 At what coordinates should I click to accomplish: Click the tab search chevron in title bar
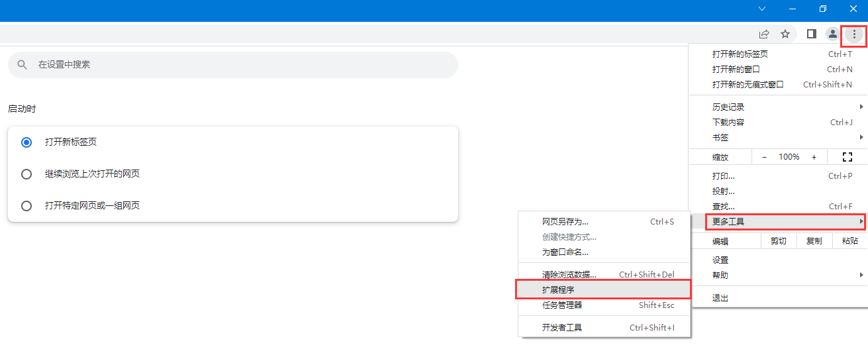(x=762, y=9)
